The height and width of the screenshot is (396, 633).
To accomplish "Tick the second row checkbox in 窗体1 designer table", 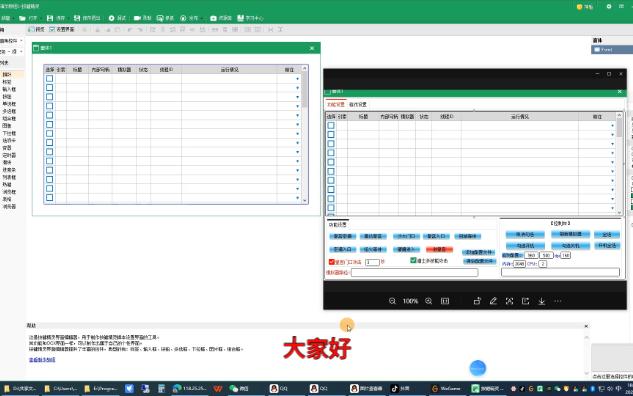I will coord(49,88).
